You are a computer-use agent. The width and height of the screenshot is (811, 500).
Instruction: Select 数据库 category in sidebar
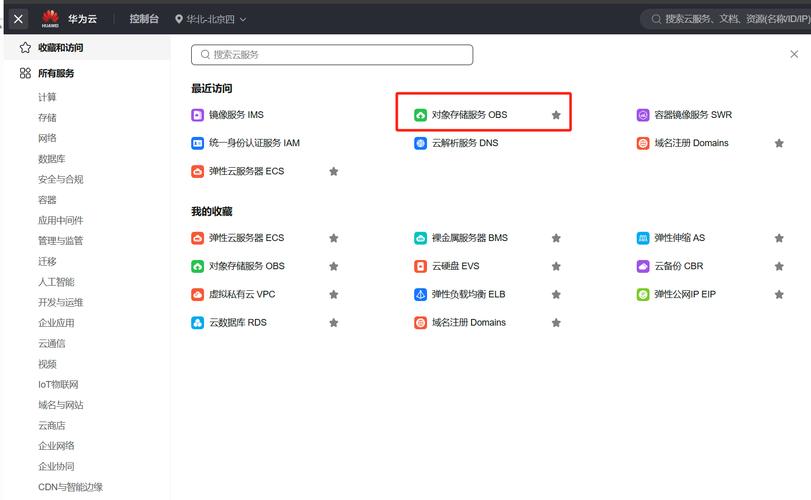(53, 159)
